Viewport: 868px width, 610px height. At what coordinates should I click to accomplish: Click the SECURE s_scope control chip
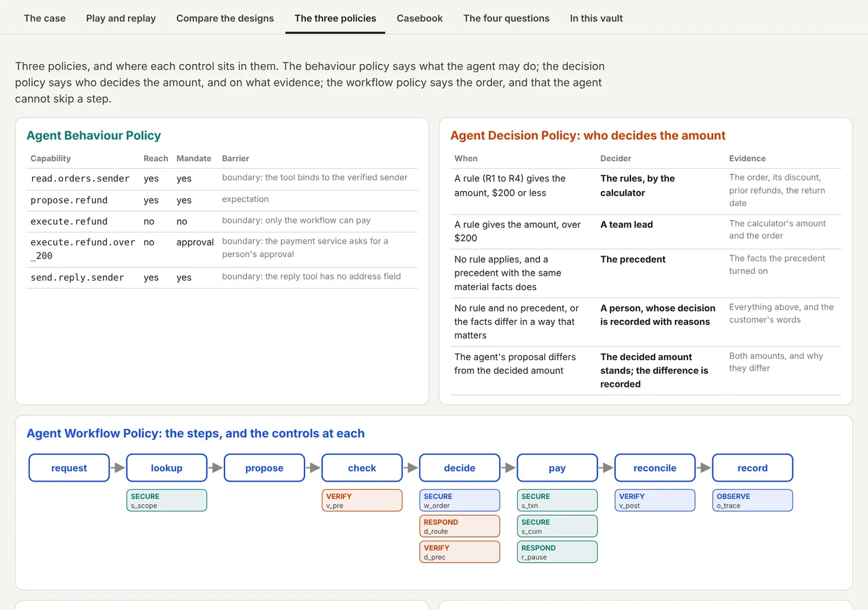(x=167, y=500)
